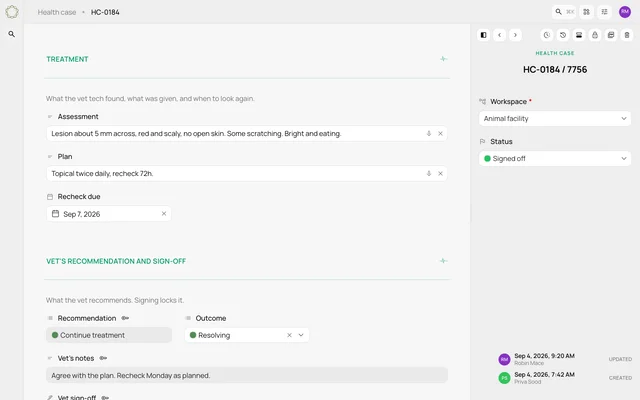Click the trash delete icon
The image size is (640, 400).
point(627,35)
